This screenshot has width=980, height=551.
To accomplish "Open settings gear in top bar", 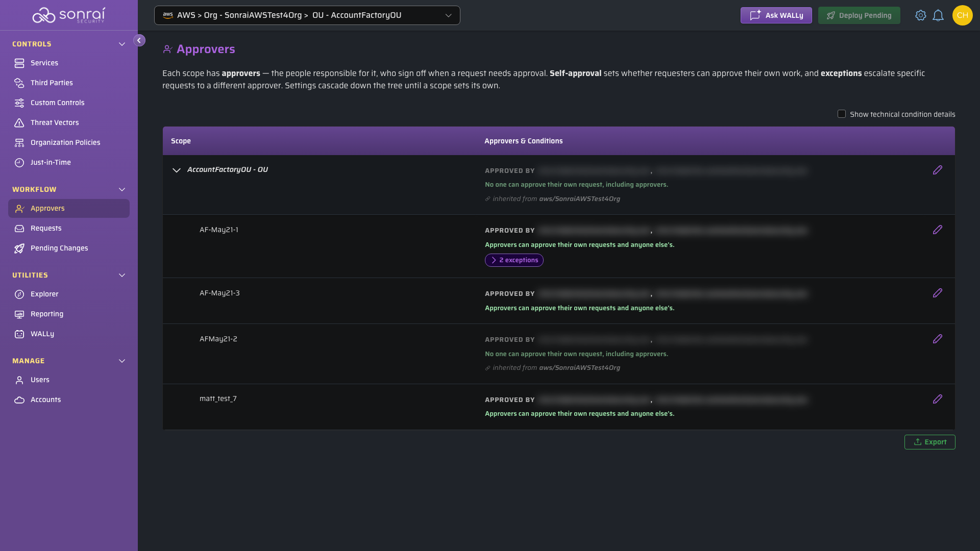I will pos(921,15).
